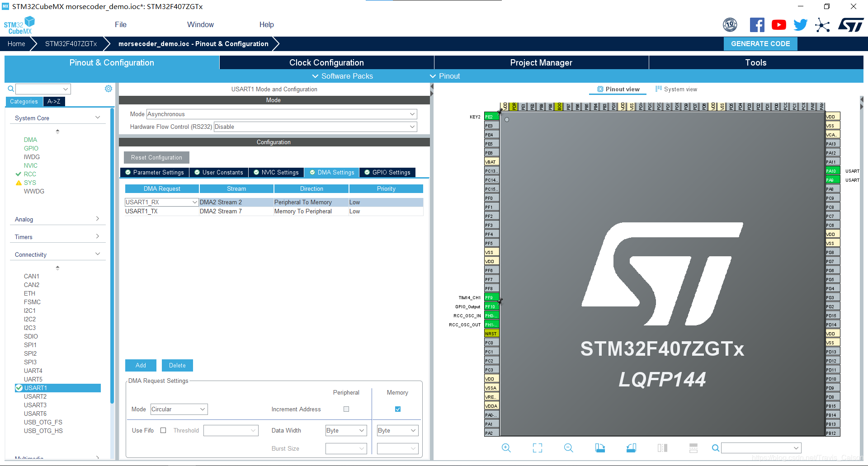Image resolution: width=868 pixels, height=466 pixels.
Task: Zoom in on the chip pinout
Action: coord(506,448)
